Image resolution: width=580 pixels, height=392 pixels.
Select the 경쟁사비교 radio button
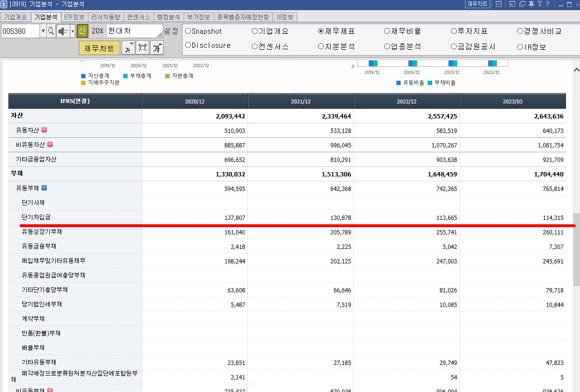pyautogui.click(x=520, y=31)
